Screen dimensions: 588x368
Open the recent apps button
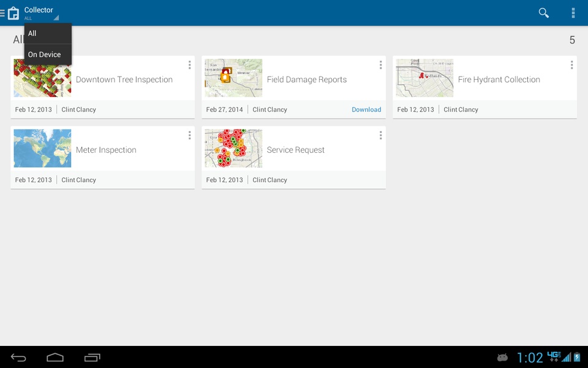click(x=92, y=358)
